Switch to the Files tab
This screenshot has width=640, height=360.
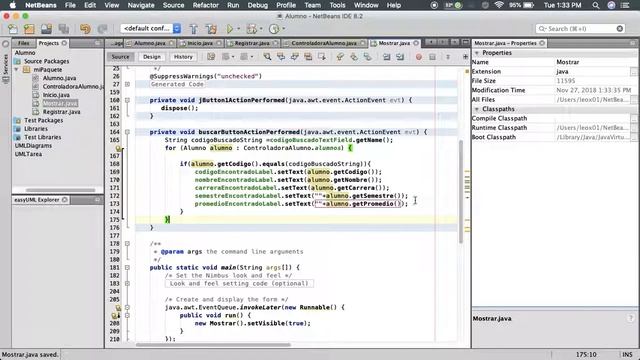click(23, 43)
